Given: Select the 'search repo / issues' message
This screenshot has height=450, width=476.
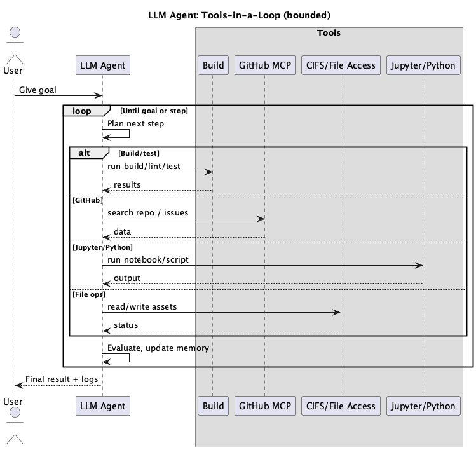Looking at the screenshot, I should coord(147,212).
